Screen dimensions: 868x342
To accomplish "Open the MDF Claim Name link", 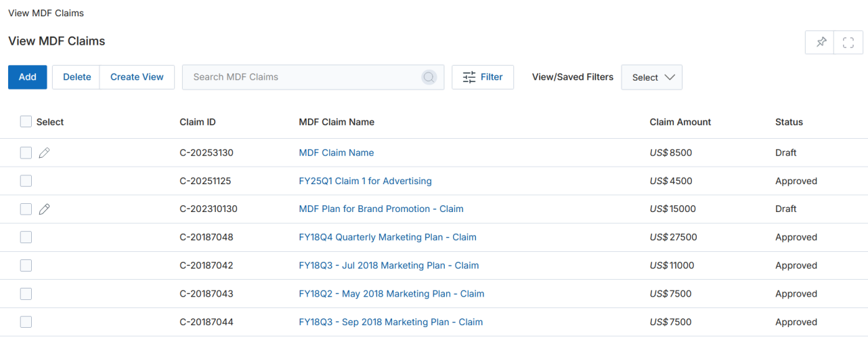I will pyautogui.click(x=337, y=153).
